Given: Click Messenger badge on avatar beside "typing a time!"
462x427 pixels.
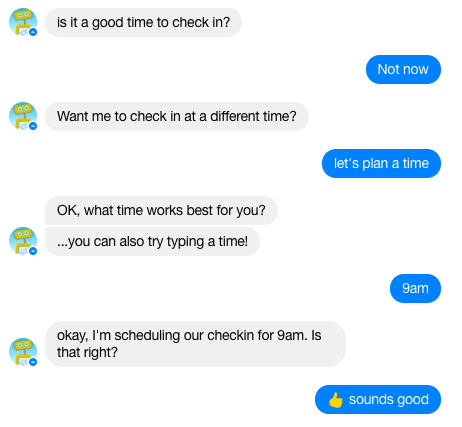Looking at the screenshot, I should pyautogui.click(x=33, y=251).
